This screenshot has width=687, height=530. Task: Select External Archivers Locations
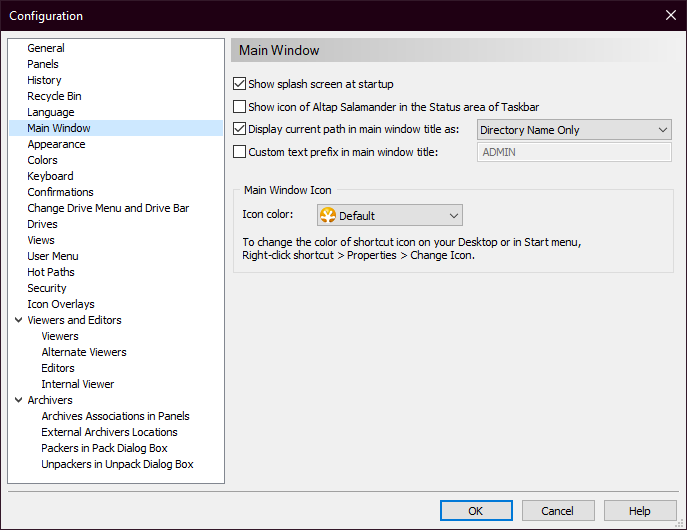tap(109, 432)
